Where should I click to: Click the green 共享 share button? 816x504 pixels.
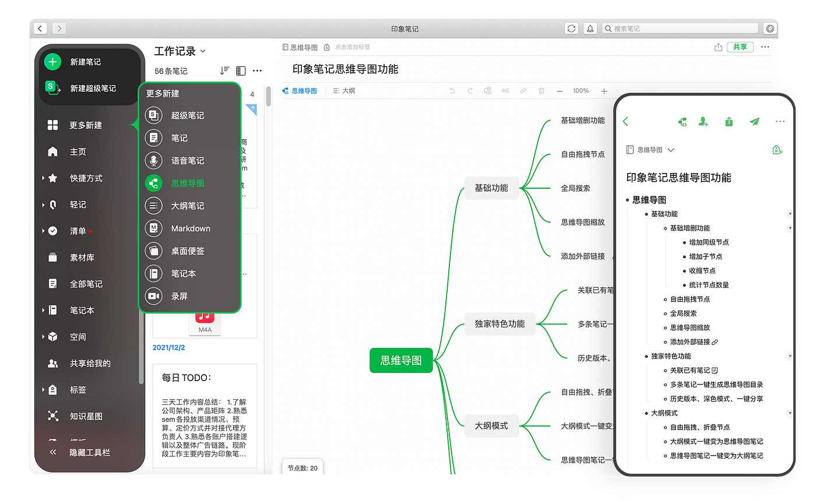740,47
